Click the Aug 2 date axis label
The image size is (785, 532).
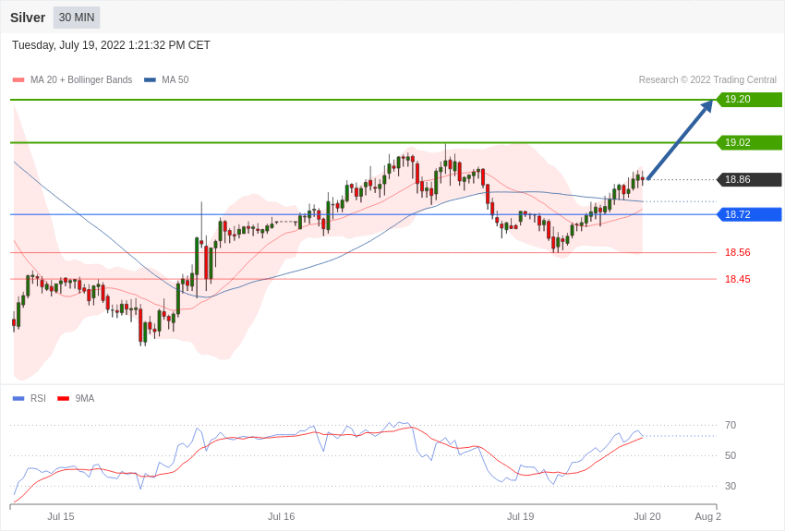click(x=708, y=516)
